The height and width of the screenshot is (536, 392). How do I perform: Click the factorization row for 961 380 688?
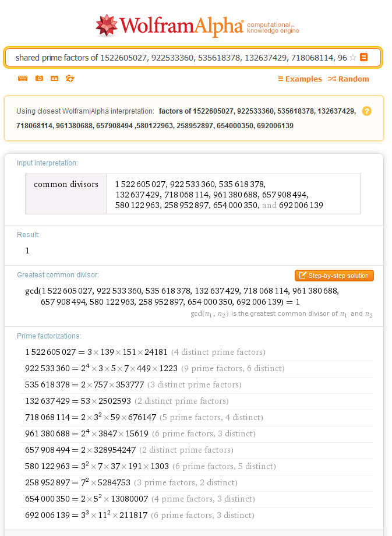pos(196,434)
